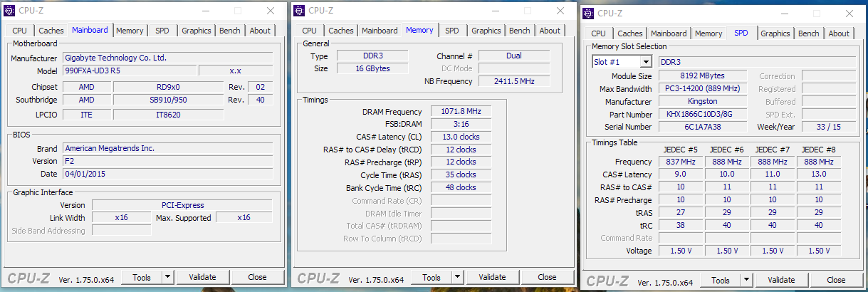Select About tab in the Memory window
The width and height of the screenshot is (868, 292).
click(550, 31)
